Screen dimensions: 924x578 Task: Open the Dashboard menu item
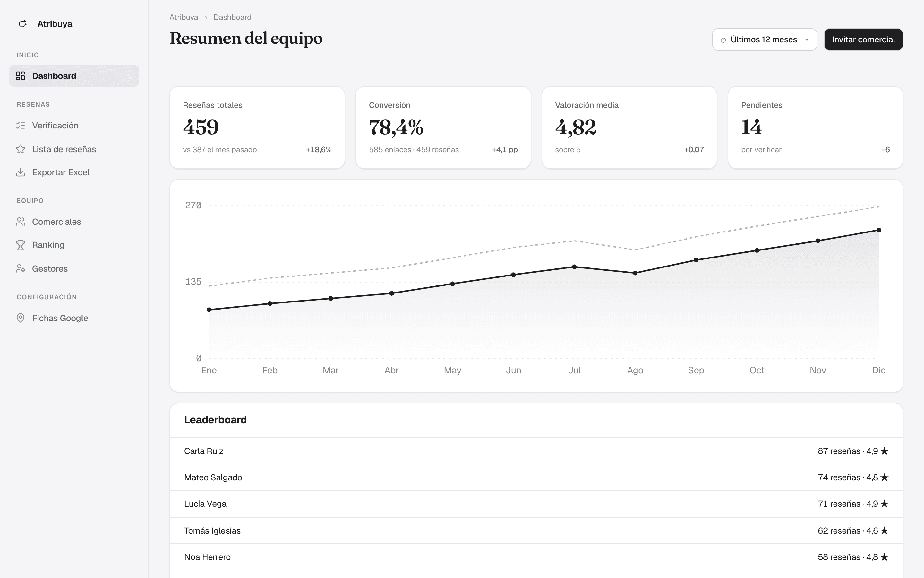[74, 76]
